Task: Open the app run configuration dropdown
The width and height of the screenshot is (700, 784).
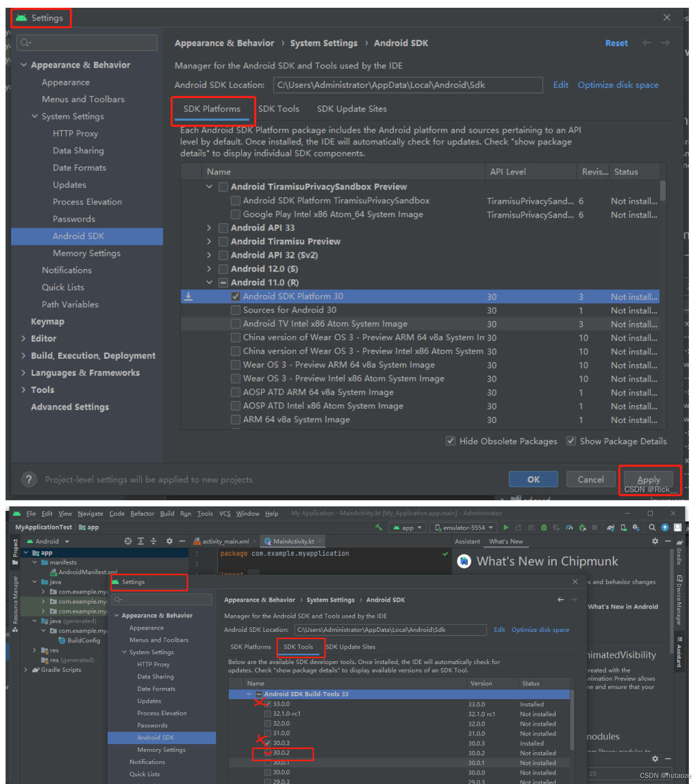Action: click(407, 527)
